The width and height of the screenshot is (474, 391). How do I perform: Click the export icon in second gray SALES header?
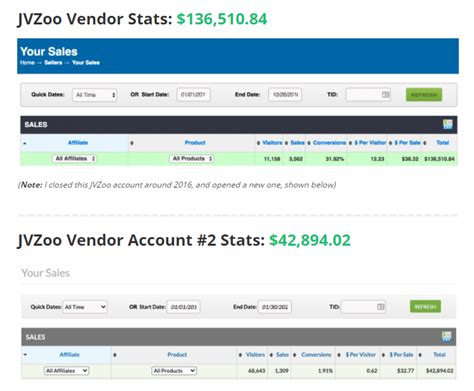(x=446, y=336)
